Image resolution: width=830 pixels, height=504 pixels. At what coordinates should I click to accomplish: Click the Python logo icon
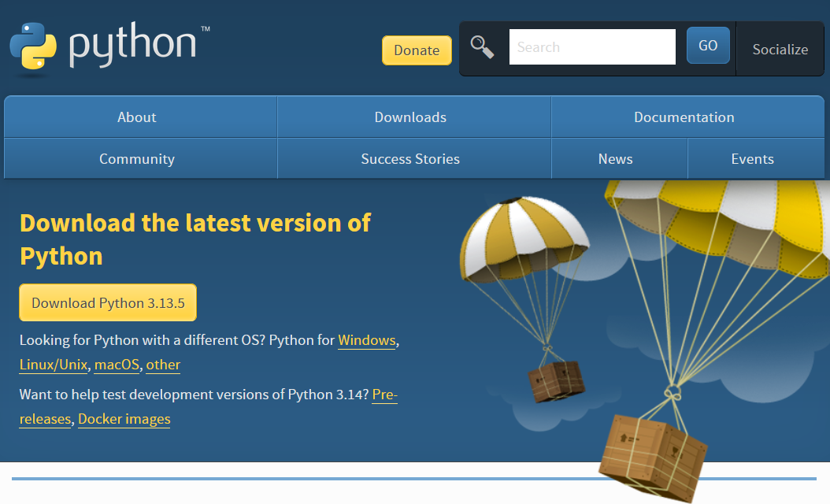(34, 47)
